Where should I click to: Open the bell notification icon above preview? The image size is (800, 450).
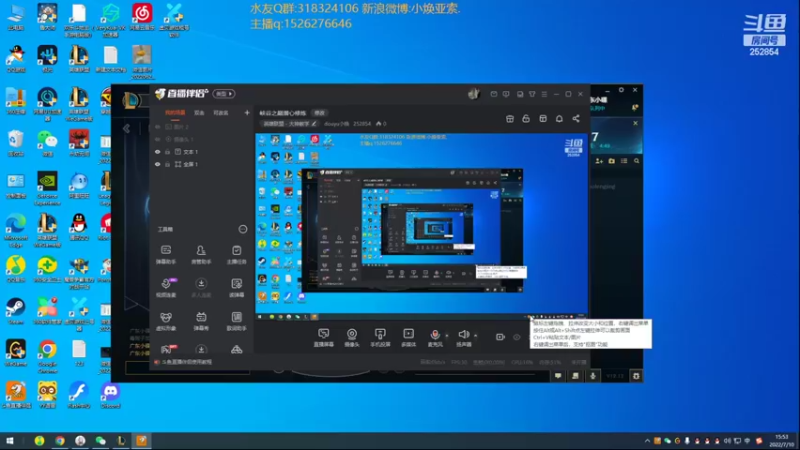pyautogui.click(x=559, y=118)
